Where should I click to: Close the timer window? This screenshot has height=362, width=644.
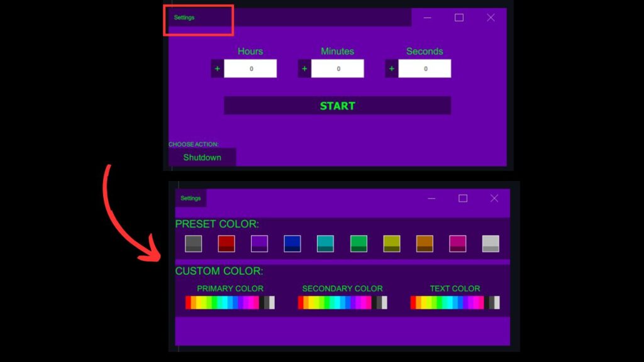491,18
